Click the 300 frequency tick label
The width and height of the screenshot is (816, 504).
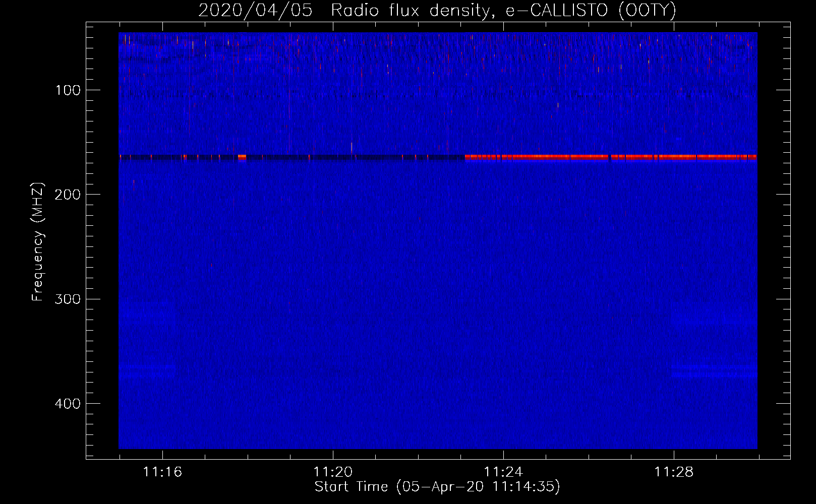[x=68, y=299]
